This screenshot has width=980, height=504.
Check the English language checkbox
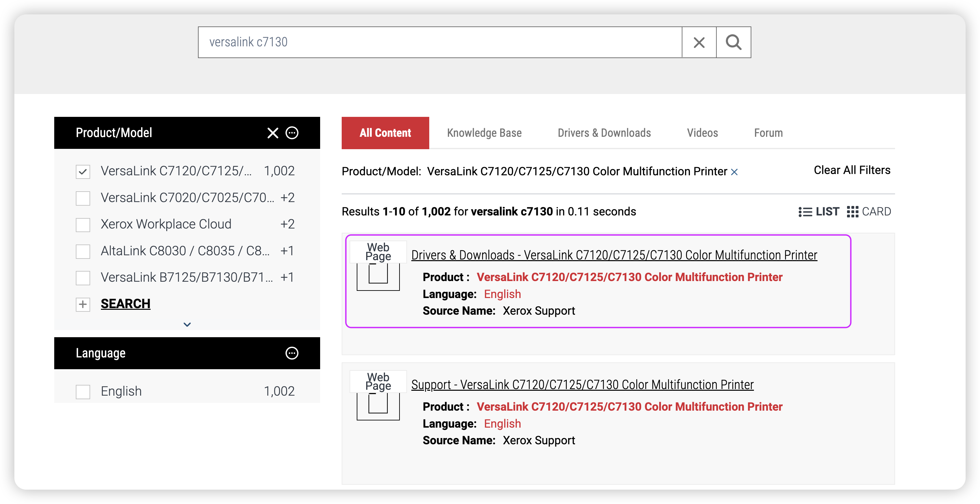coord(83,391)
